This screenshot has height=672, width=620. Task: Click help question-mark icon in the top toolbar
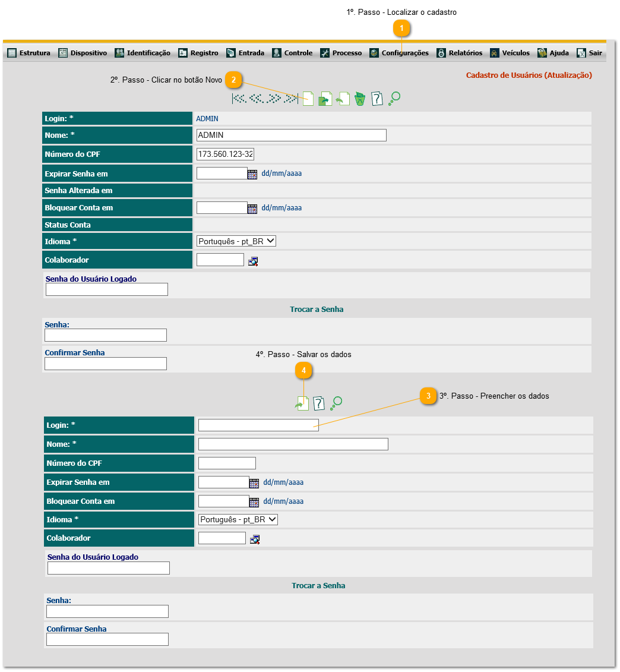click(377, 99)
